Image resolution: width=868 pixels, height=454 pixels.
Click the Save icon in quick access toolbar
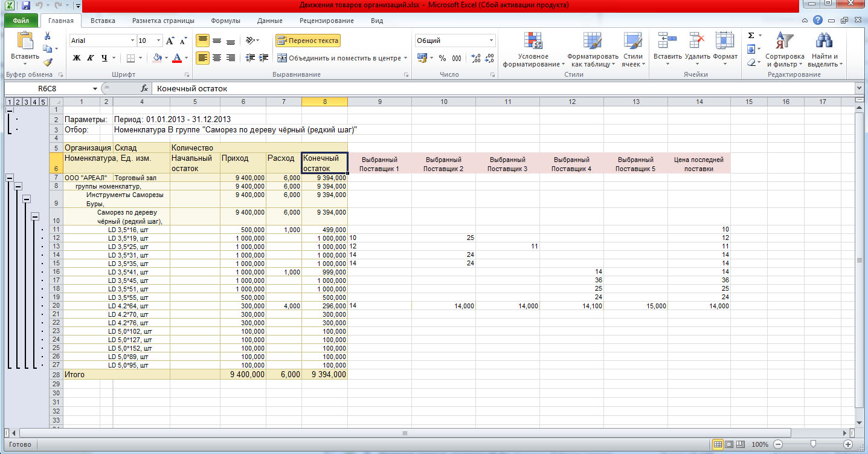point(26,5)
